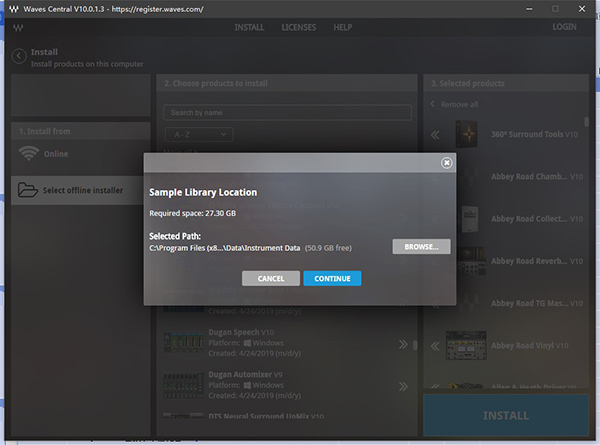The image size is (600, 445).
Task: Click the selected products scrollbar handle
Action: click(x=586, y=122)
